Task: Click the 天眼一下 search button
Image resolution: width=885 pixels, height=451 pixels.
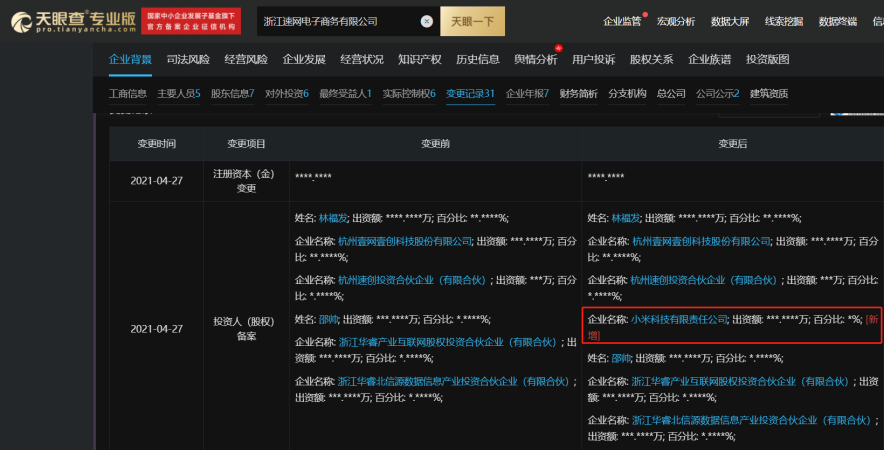Action: click(472, 21)
